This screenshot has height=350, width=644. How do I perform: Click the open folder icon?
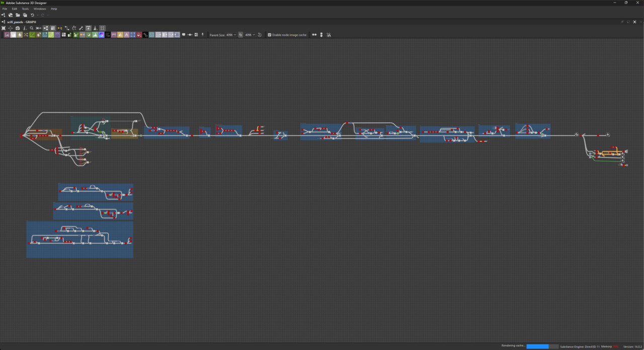(x=18, y=15)
